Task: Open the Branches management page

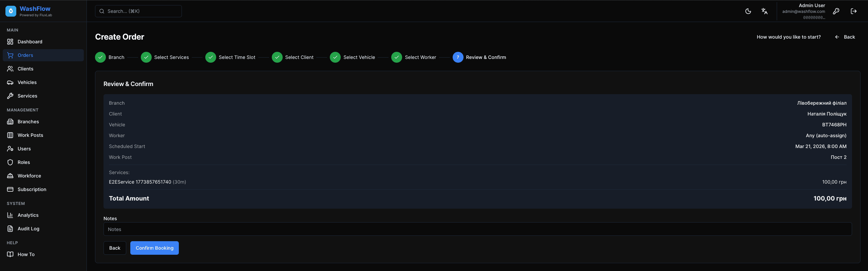Action: 28,122
